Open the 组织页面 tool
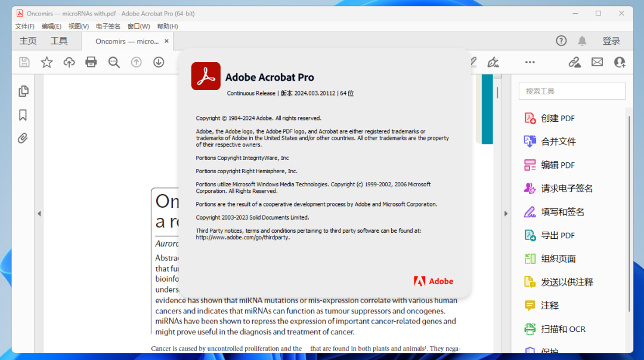The height and width of the screenshot is (360, 644). point(550,259)
